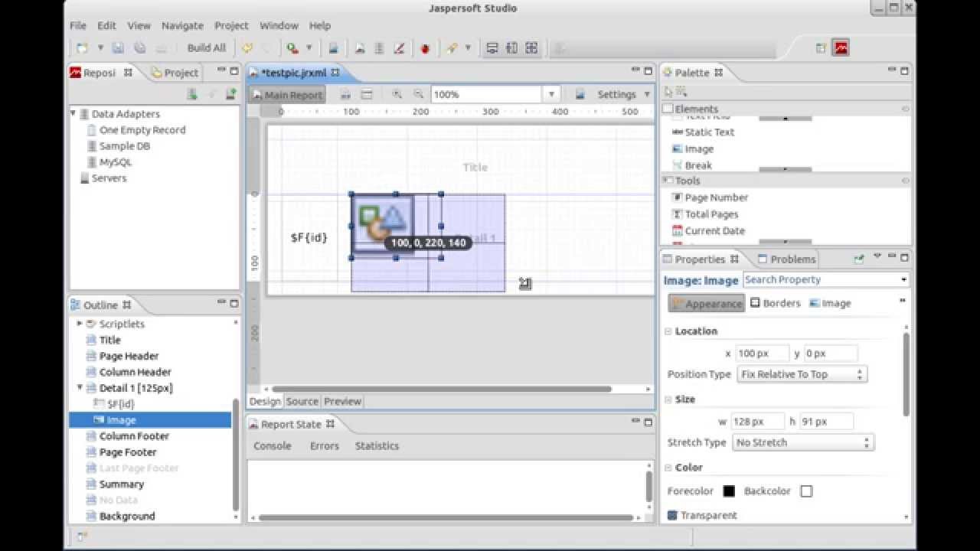
Task: Open the Errors tab in Report State
Action: 324,445
